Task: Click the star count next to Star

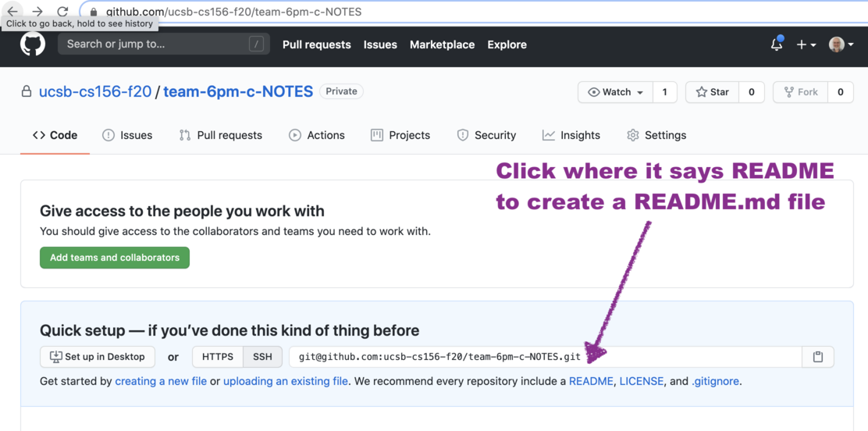Action: 751,92
